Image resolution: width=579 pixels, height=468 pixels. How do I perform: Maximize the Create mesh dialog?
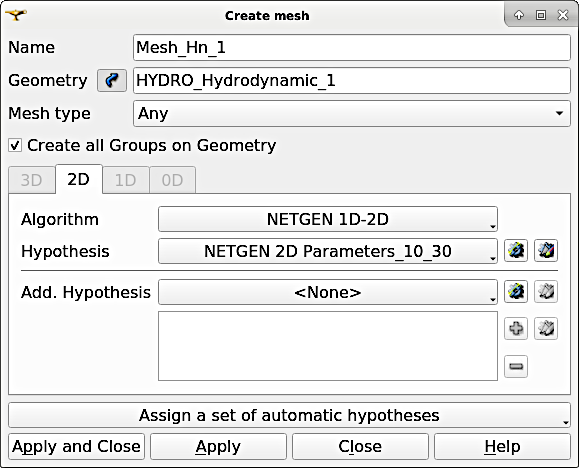pyautogui.click(x=541, y=15)
